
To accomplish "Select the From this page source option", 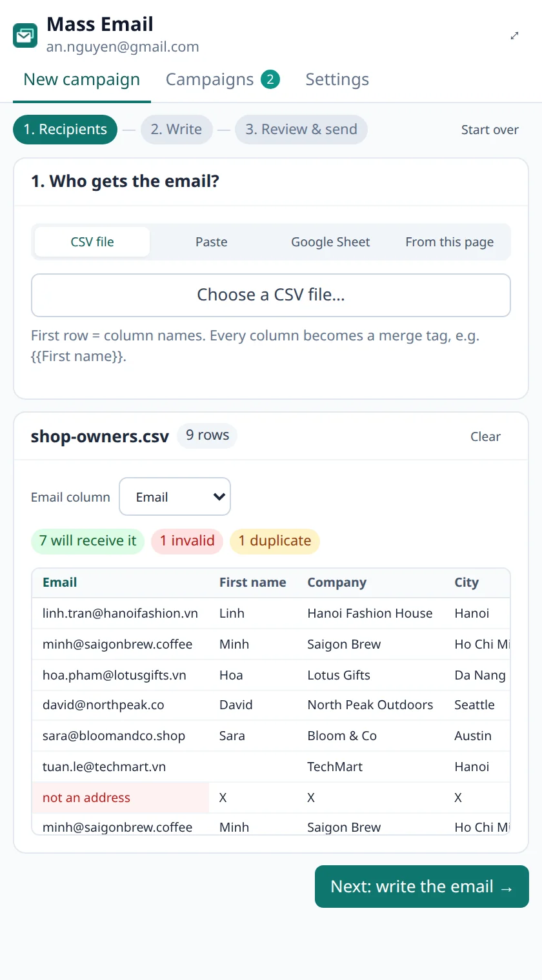I will [x=450, y=242].
